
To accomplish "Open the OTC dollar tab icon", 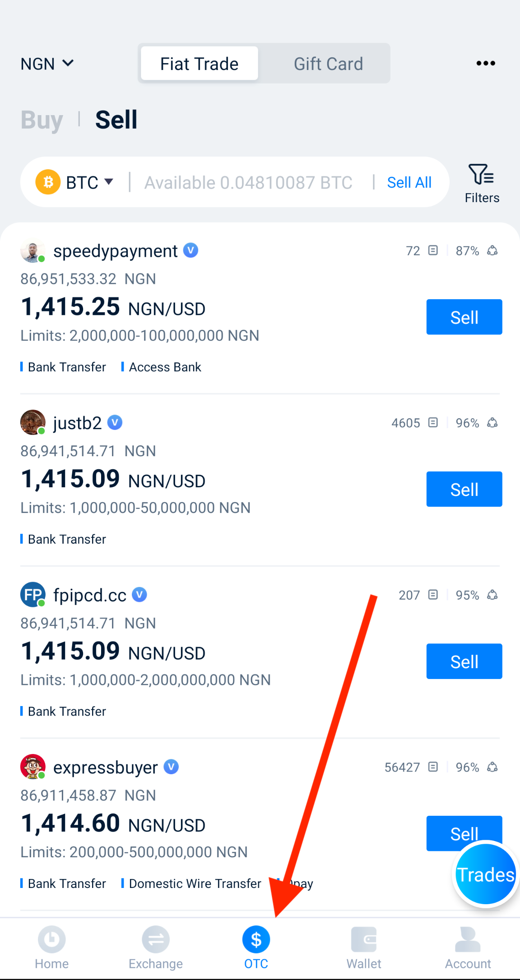I will (x=255, y=939).
